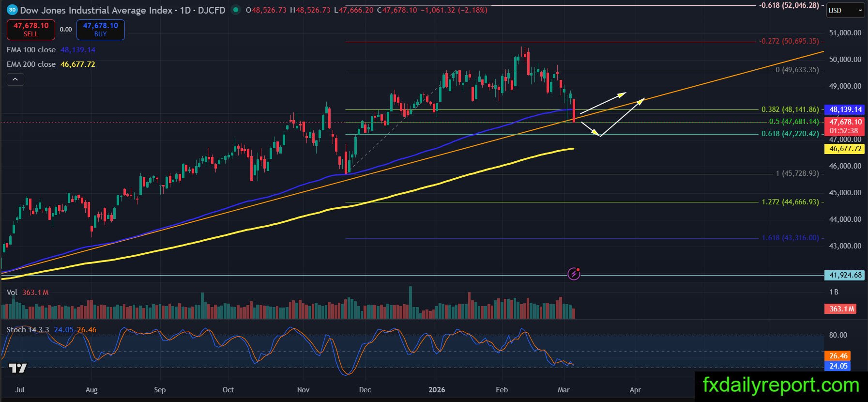The image size is (868, 402).
Task: Click the 80.00 Stoch scale level
Action: [838, 335]
